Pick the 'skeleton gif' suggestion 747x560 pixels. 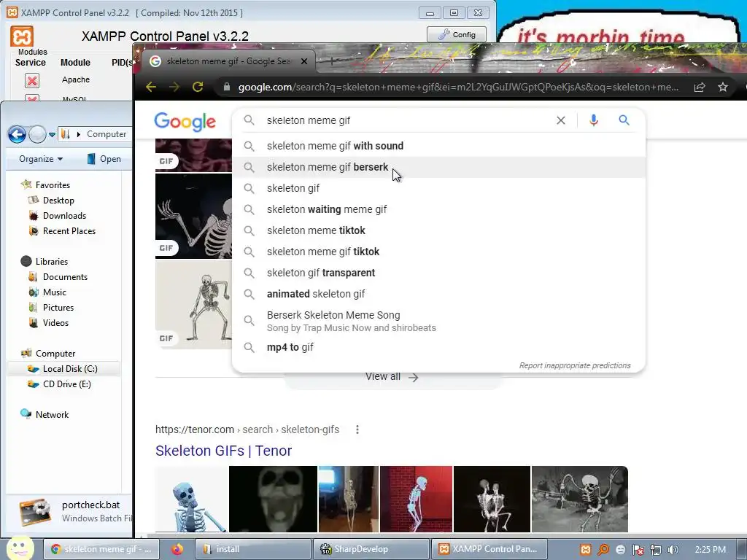click(x=438, y=188)
